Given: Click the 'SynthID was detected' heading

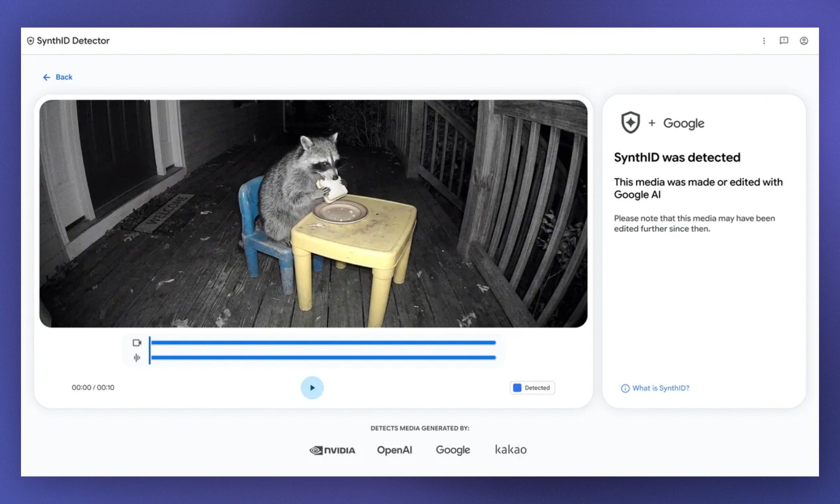Looking at the screenshot, I should (677, 157).
